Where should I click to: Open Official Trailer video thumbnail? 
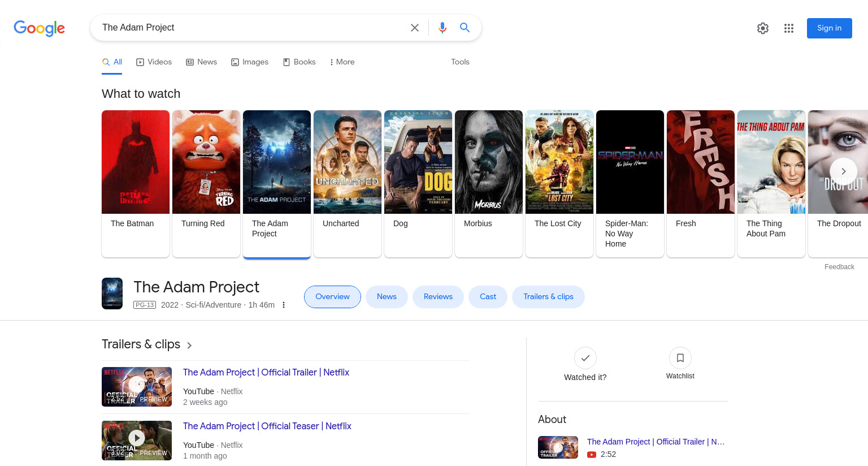click(x=137, y=387)
